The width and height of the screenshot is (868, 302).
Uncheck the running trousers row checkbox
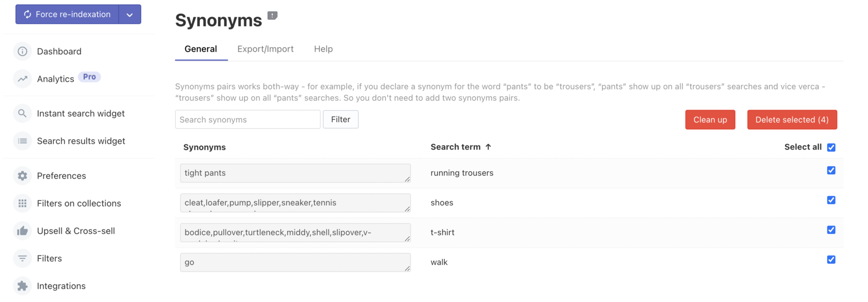(831, 170)
